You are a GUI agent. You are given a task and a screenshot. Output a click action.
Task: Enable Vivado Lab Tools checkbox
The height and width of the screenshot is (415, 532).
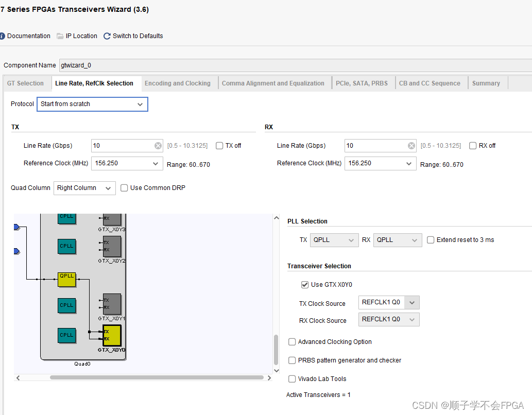[292, 378]
